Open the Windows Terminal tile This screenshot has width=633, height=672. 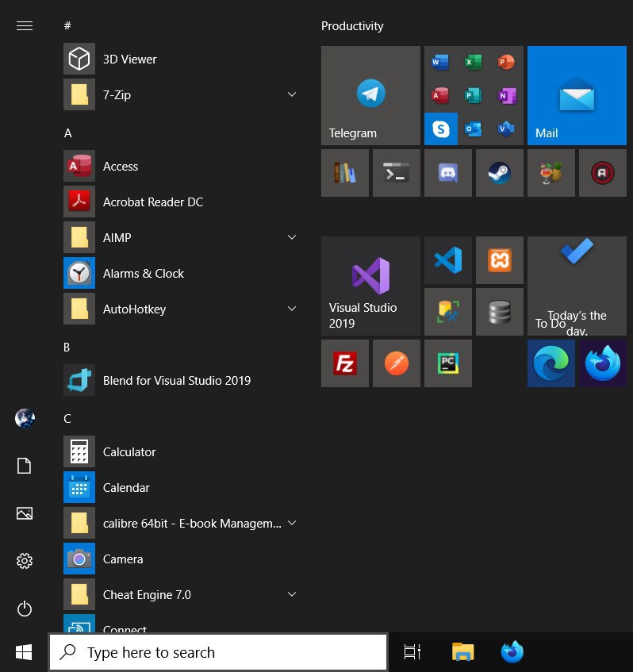pos(397,173)
